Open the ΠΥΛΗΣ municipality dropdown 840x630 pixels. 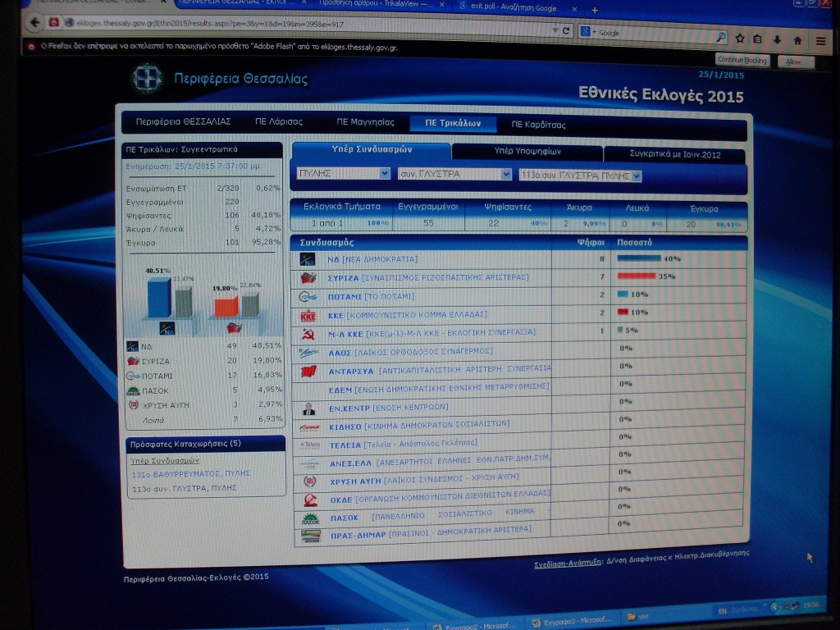(344, 173)
